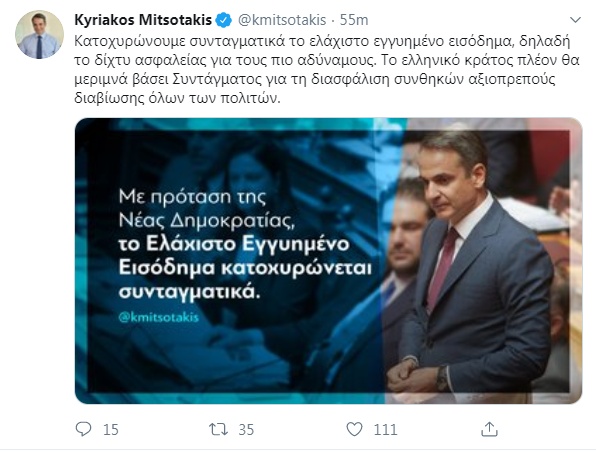Click the word συνταγματικά in the image

189,291
